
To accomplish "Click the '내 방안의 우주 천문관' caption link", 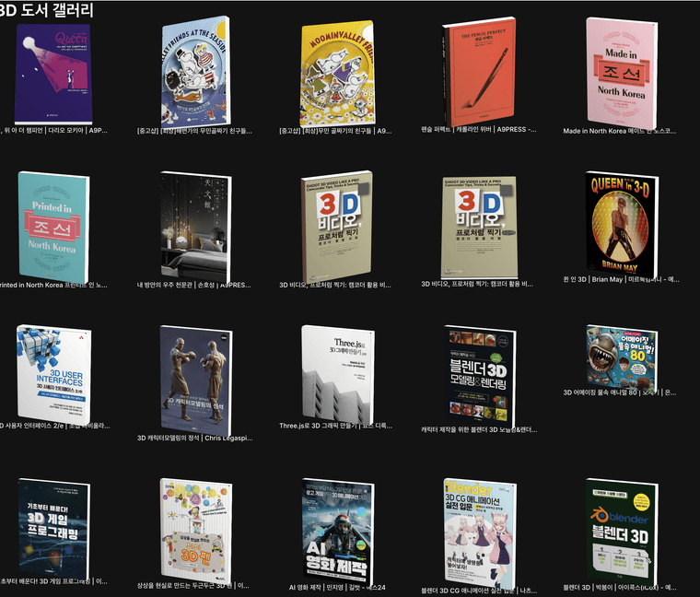I will (x=193, y=286).
